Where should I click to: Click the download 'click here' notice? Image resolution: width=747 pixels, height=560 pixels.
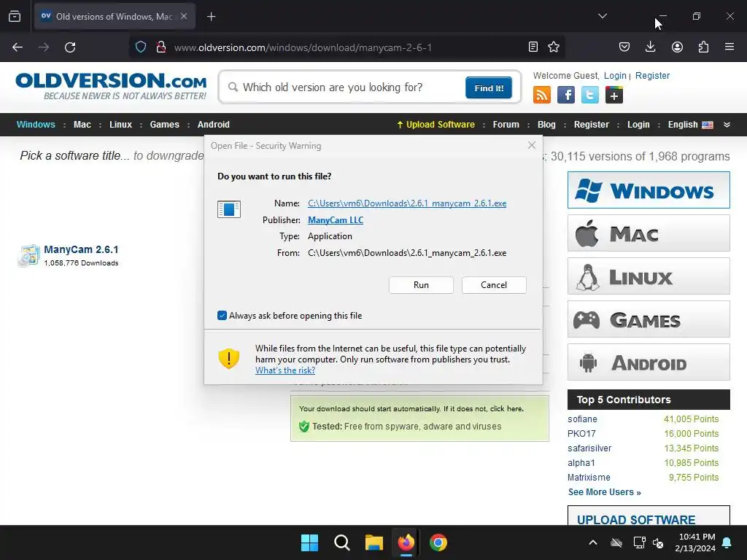(x=506, y=408)
